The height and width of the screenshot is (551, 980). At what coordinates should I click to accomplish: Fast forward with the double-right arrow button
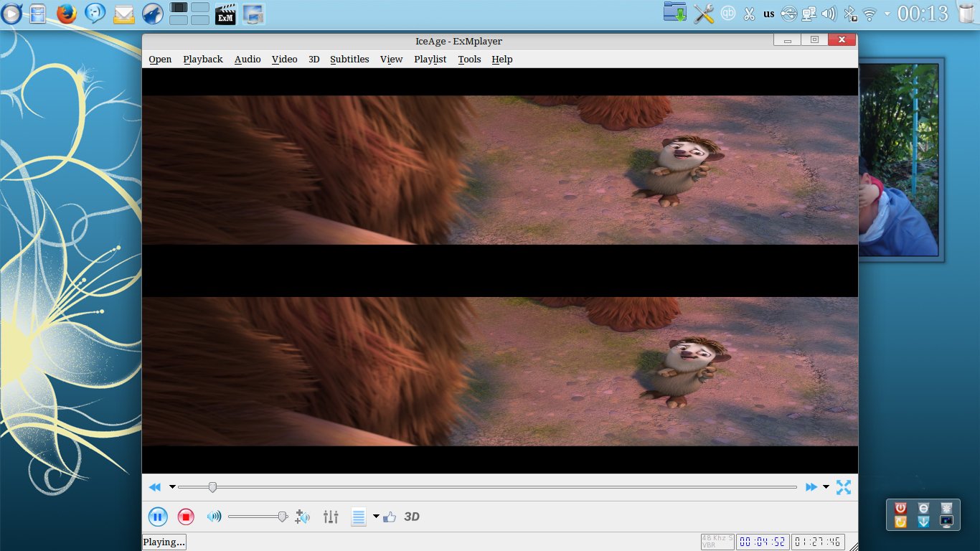click(811, 487)
